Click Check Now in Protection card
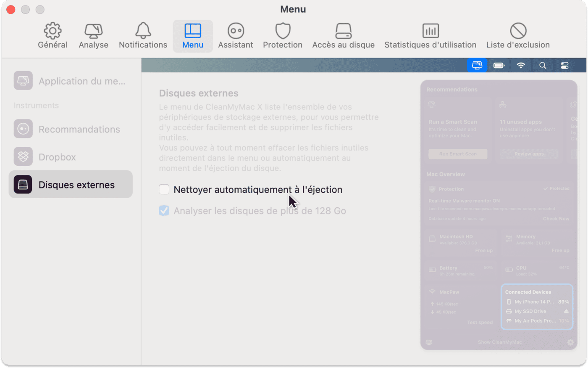Image resolution: width=588 pixels, height=368 pixels. tap(556, 219)
